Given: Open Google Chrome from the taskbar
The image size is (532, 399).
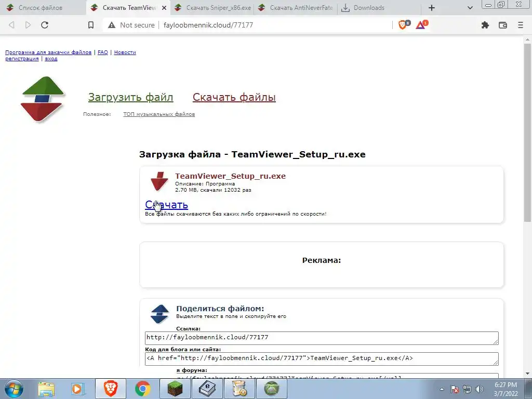Looking at the screenshot, I should pos(142,389).
